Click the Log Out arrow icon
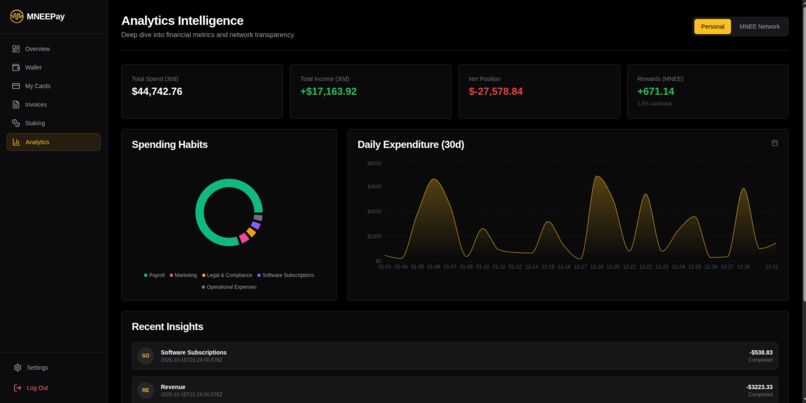Viewport: 806px width, 403px height. point(17,388)
